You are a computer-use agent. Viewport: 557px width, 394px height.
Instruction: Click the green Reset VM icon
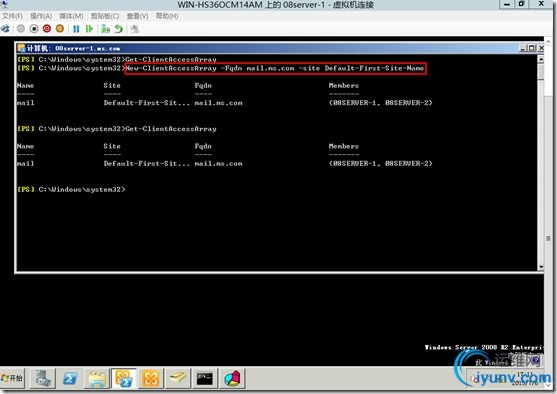coord(89,29)
